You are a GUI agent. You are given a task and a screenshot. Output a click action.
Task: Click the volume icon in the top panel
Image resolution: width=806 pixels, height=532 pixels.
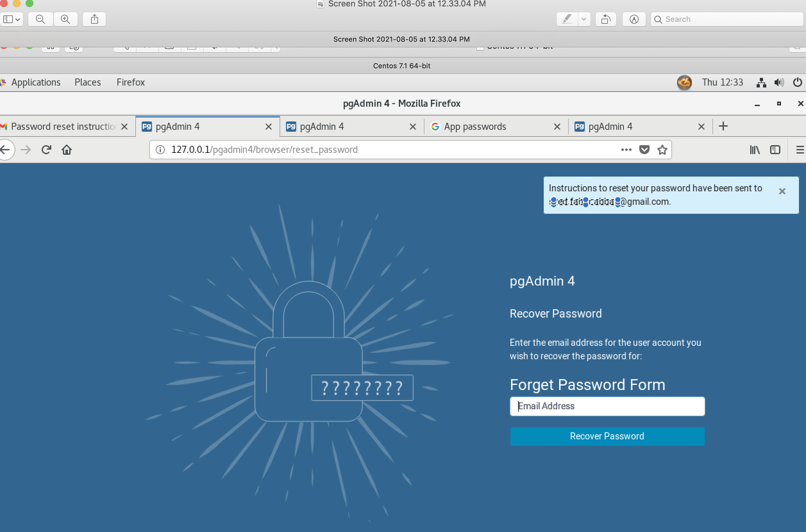point(779,82)
